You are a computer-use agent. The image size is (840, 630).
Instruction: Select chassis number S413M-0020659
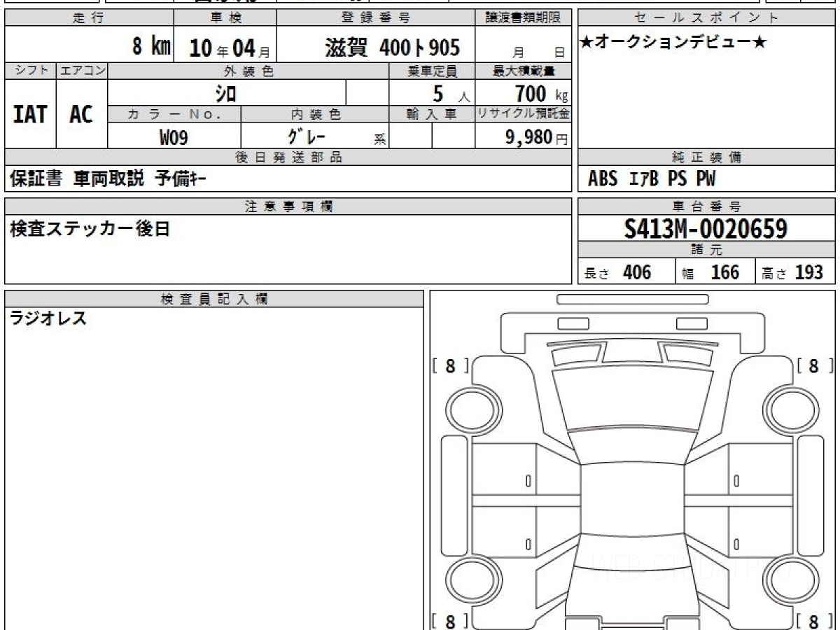[x=706, y=228]
